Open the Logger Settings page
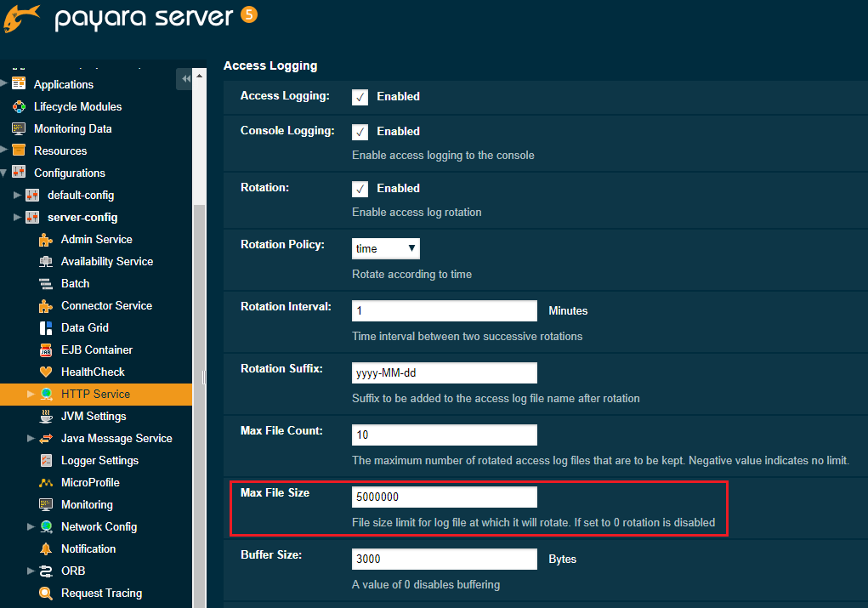Image resolution: width=868 pixels, height=608 pixels. pyautogui.click(x=99, y=460)
